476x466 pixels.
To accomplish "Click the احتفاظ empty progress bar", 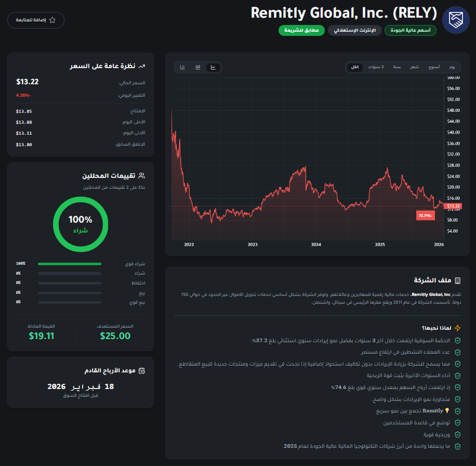I will click(x=70, y=283).
